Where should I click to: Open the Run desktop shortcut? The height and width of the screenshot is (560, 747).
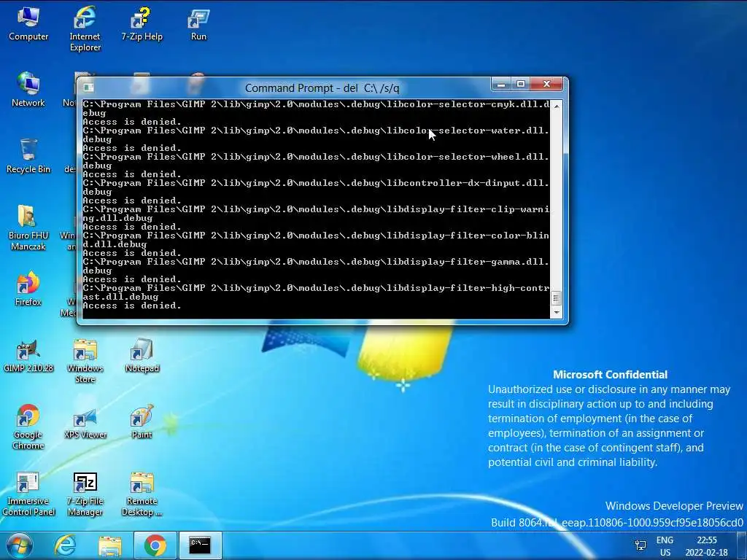tap(198, 24)
